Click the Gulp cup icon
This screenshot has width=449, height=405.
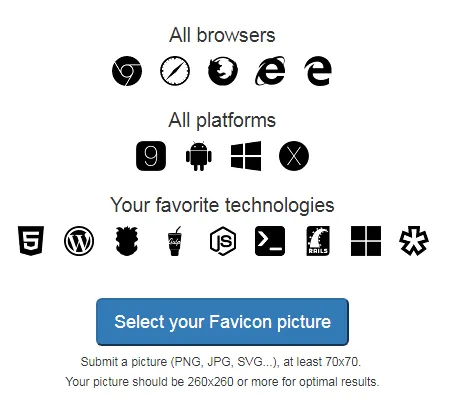point(175,241)
